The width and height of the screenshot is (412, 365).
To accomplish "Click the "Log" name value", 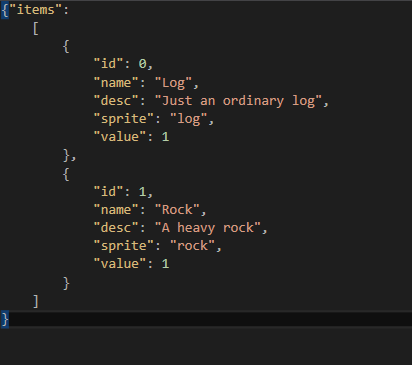I will click(174, 83).
